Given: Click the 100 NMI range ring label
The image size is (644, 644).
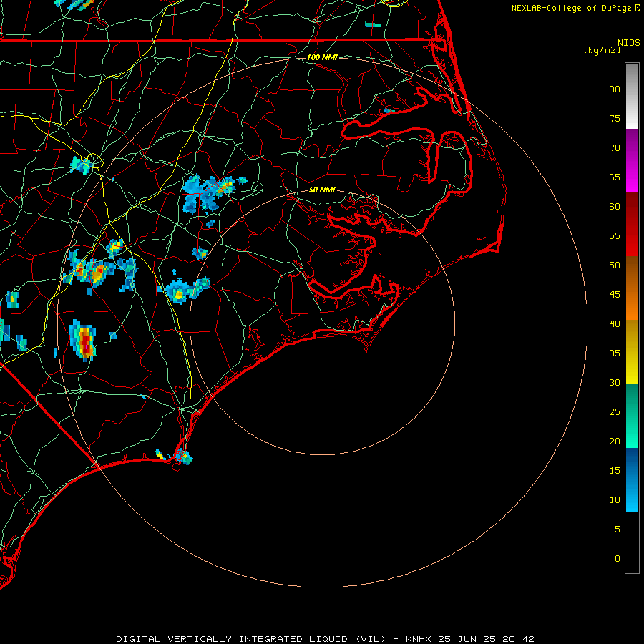Looking at the screenshot, I should click(x=322, y=57).
